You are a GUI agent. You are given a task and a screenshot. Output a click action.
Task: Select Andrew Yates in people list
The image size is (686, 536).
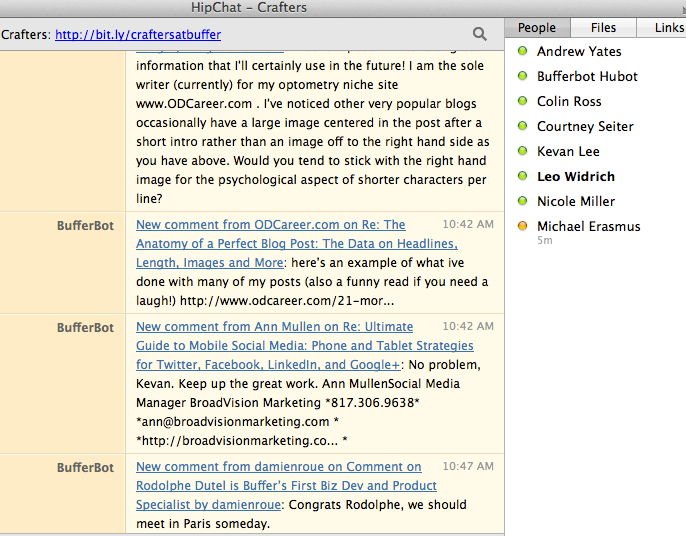pyautogui.click(x=579, y=51)
